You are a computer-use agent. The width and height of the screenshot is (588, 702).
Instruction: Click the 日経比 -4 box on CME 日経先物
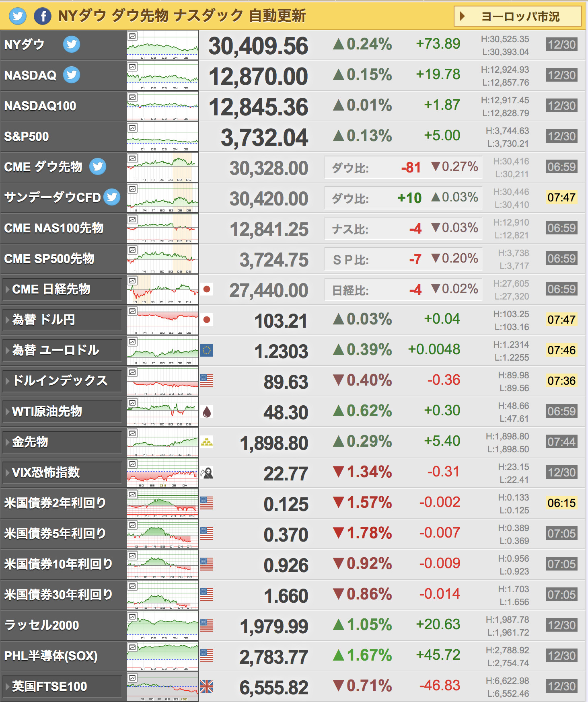(403, 289)
